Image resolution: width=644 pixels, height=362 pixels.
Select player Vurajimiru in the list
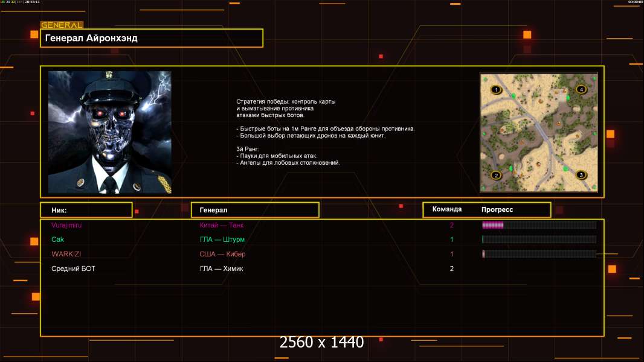[x=66, y=225]
